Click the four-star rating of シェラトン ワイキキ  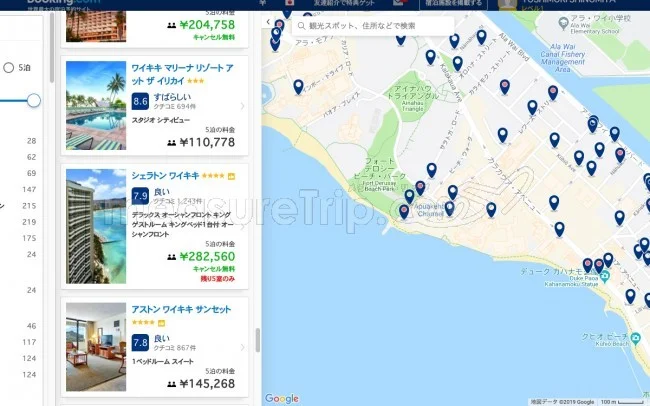[x=213, y=176]
